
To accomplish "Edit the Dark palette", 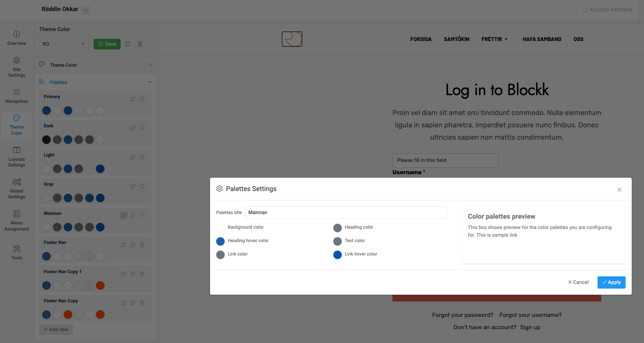I will click(132, 128).
